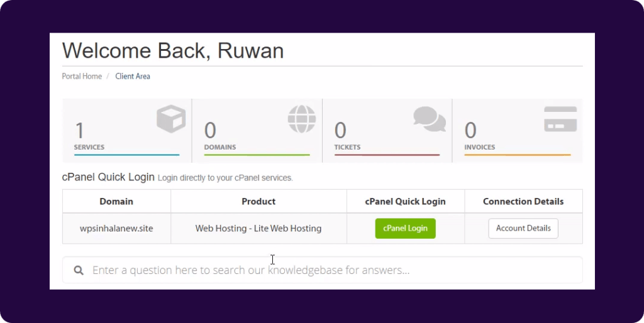Focus the knowledgebase search field
The height and width of the screenshot is (323, 644).
pyautogui.click(x=323, y=270)
